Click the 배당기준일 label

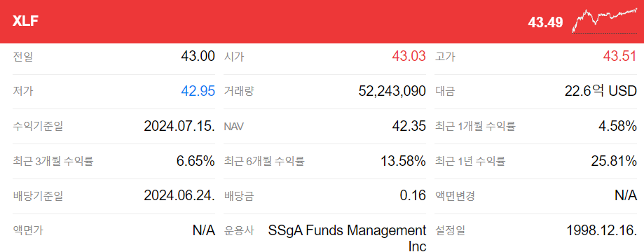38,196
